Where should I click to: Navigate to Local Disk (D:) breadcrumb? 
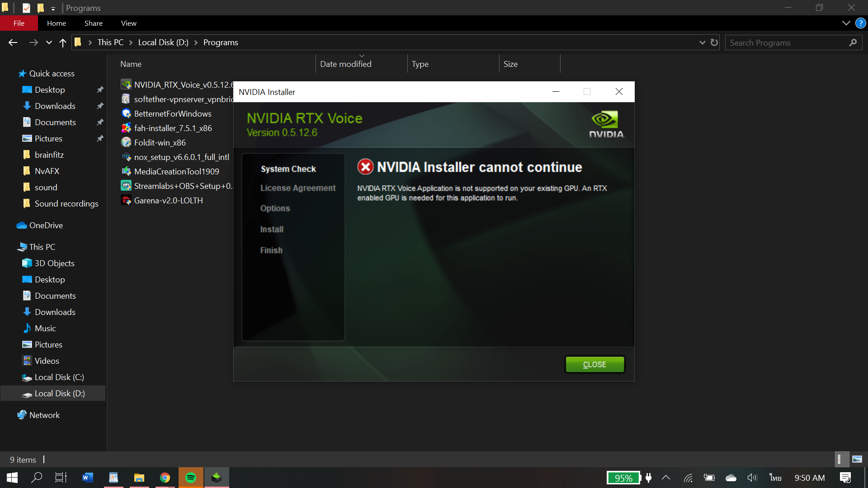coord(163,42)
